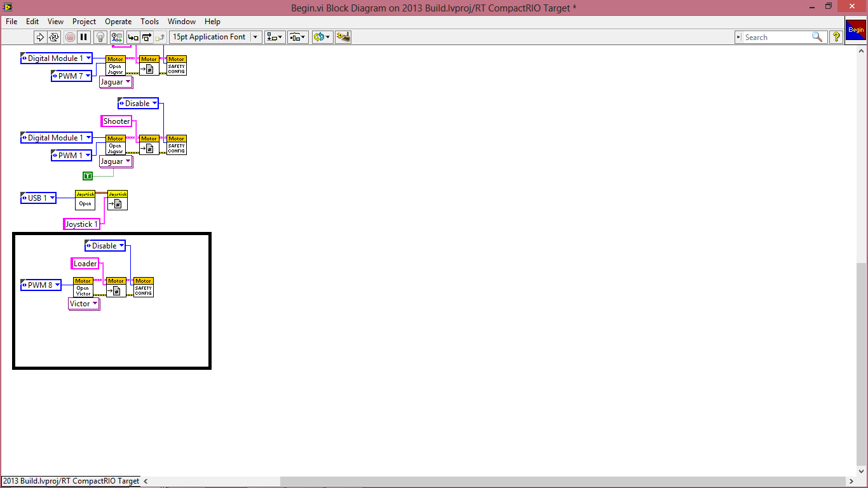Click the Joystick 1 string constant

tap(83, 224)
